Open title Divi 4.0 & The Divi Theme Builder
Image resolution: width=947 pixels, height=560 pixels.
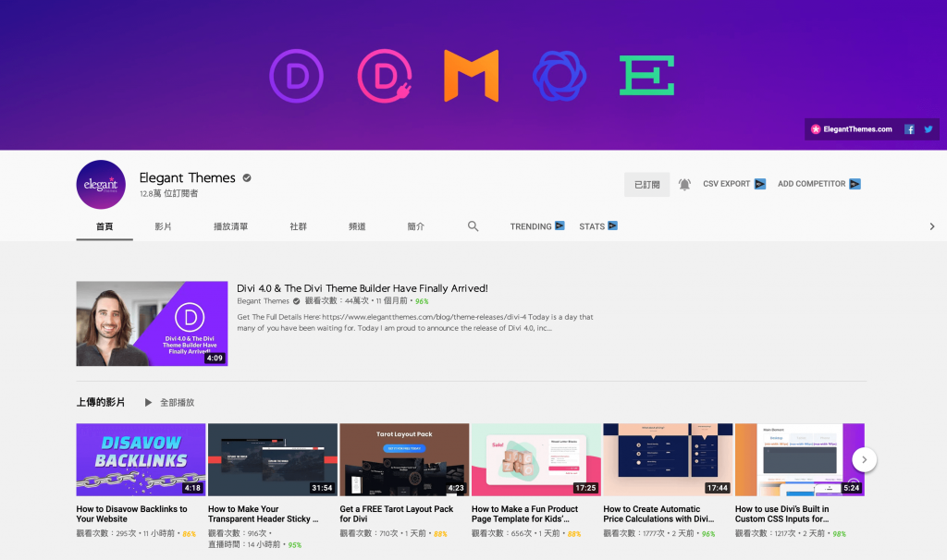click(363, 288)
